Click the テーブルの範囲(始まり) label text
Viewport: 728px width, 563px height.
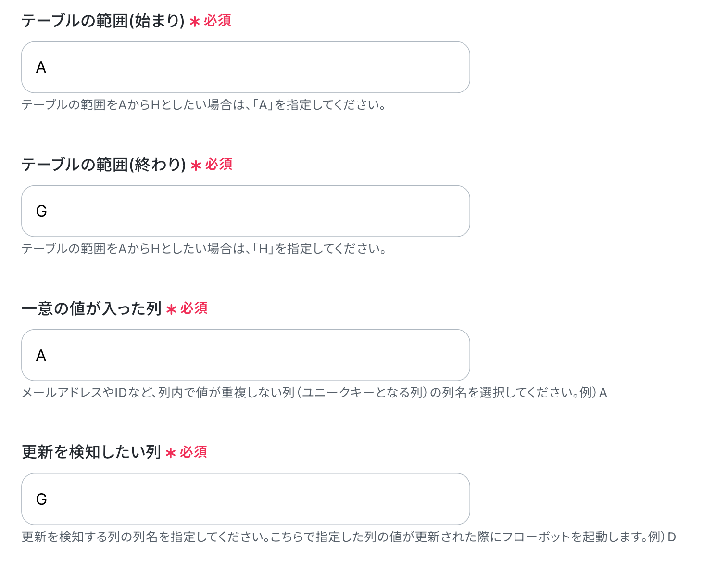coord(103,21)
